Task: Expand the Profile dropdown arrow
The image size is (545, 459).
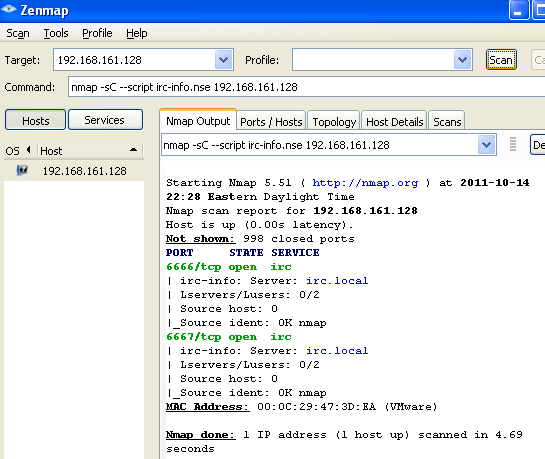Action: 462,60
